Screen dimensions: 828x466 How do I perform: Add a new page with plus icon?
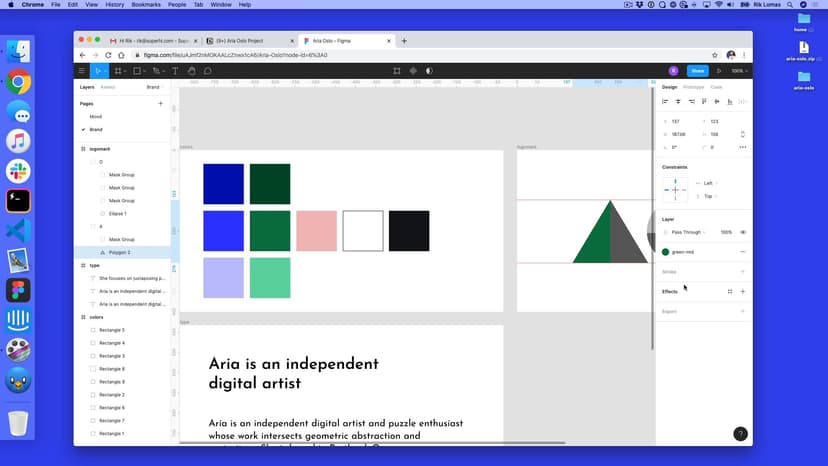pos(160,103)
